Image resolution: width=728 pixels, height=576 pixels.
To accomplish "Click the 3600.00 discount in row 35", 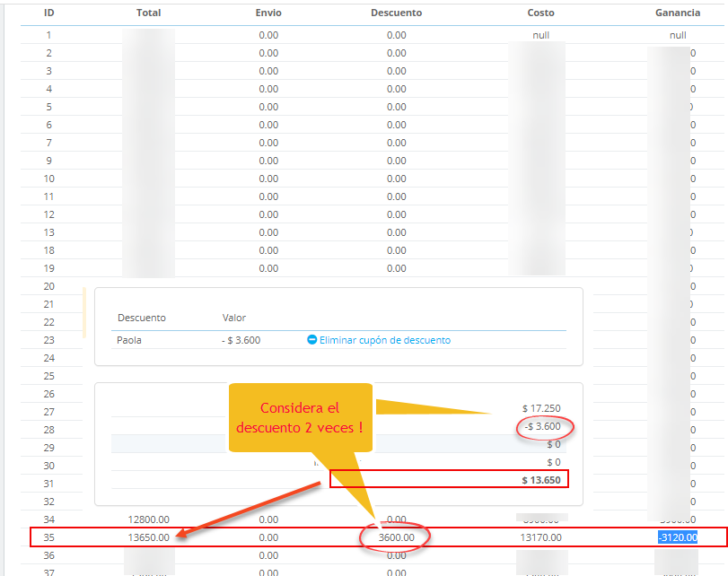I will coord(397,537).
